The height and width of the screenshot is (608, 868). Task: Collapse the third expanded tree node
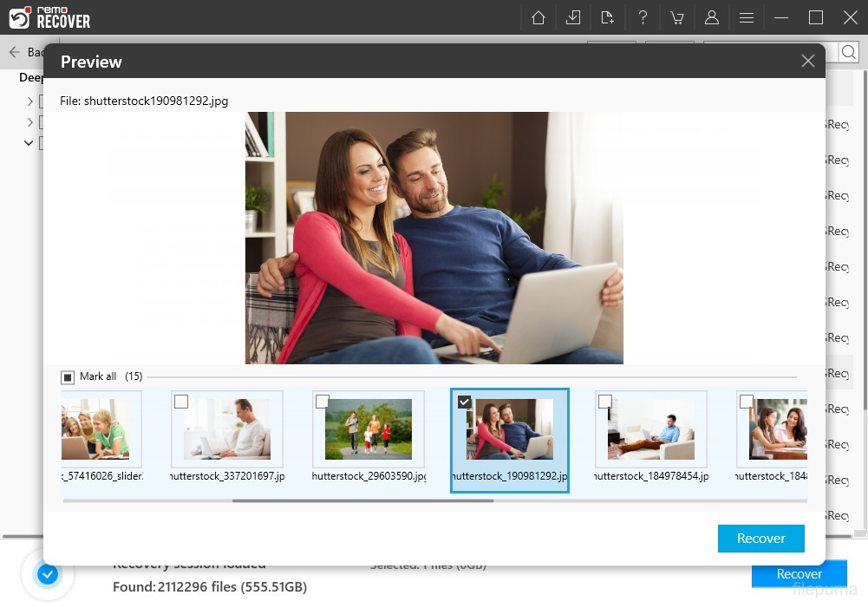pos(29,143)
